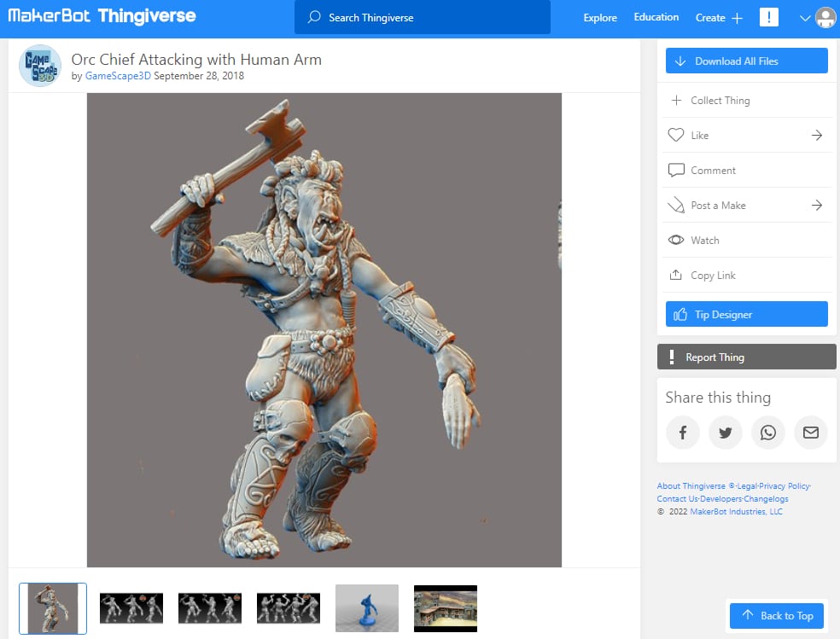The height and width of the screenshot is (639, 840).
Task: Open the Developers footer link
Action: (721, 499)
